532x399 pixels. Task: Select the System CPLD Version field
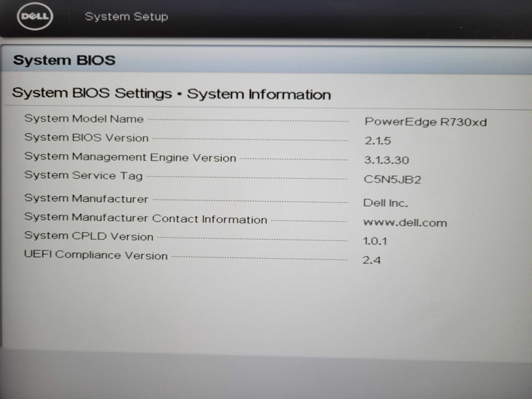tap(87, 236)
